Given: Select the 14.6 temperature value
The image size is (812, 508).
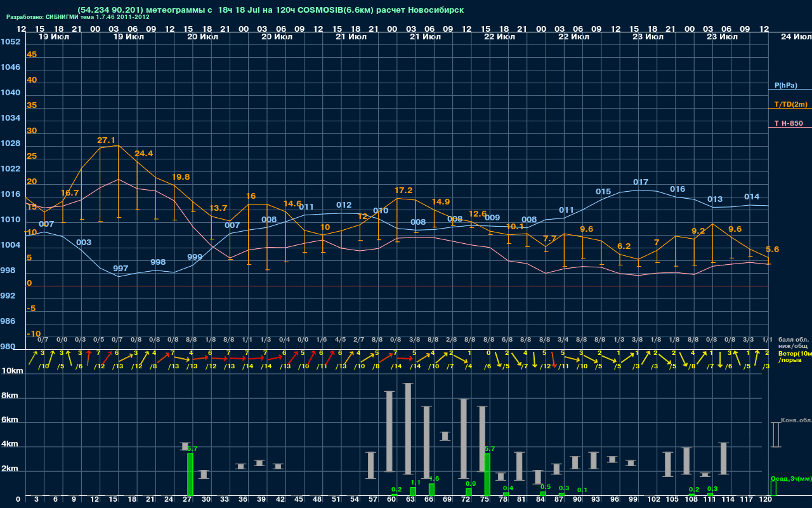Looking at the screenshot, I should click(x=292, y=204).
